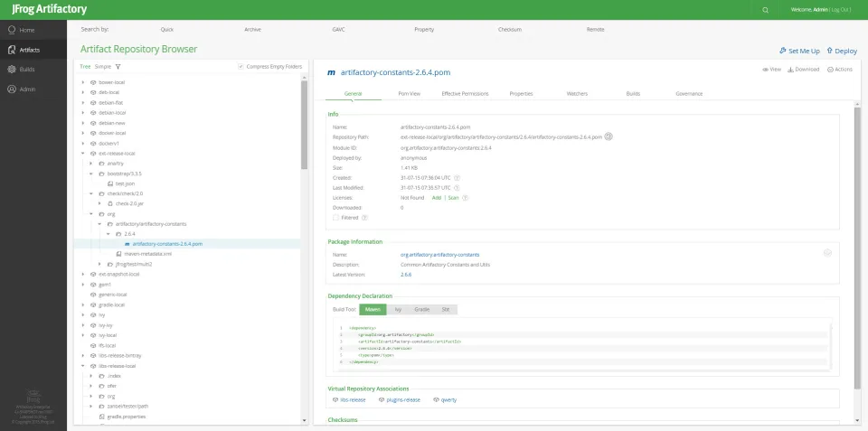The image size is (868, 431).
Task: Click the tree panel vertical scrollbar
Action: (x=304, y=125)
